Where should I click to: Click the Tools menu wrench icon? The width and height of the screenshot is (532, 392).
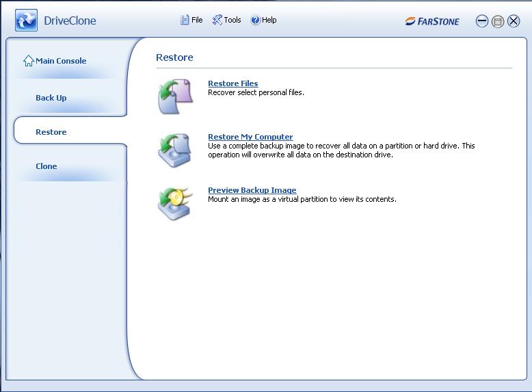217,20
